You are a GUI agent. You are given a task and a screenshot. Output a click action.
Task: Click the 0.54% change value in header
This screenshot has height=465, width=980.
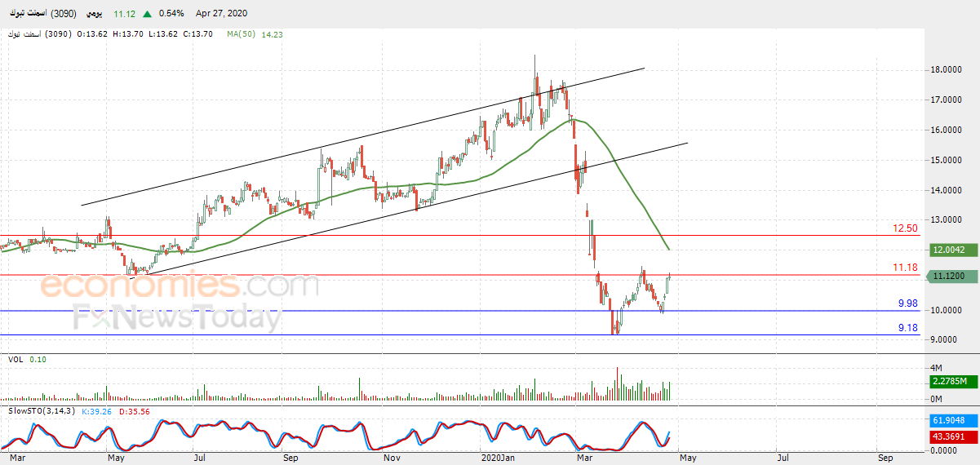(171, 14)
